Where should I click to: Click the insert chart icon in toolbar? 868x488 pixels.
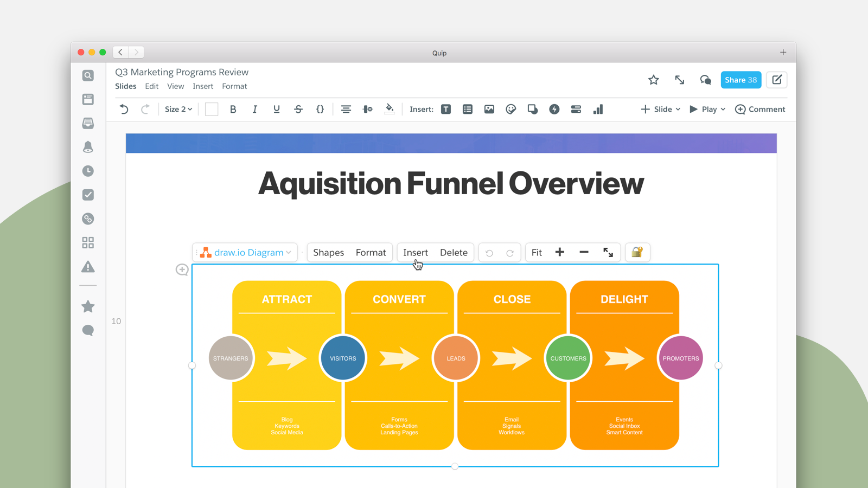598,110
